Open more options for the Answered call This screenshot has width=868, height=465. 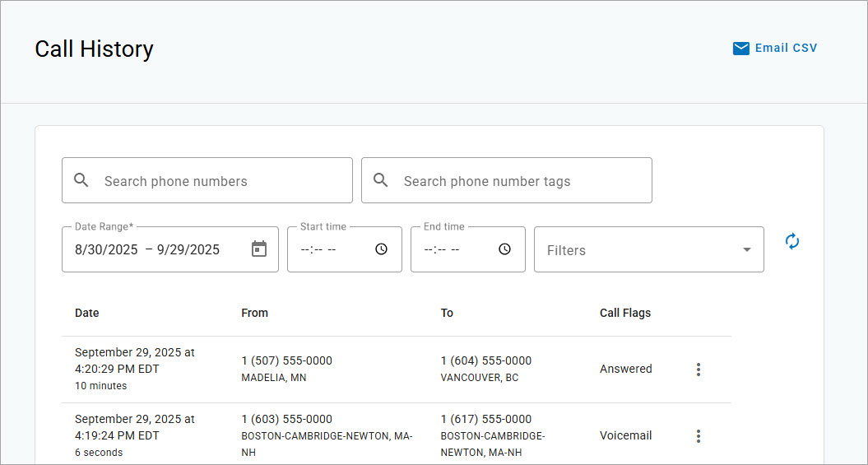tap(699, 370)
